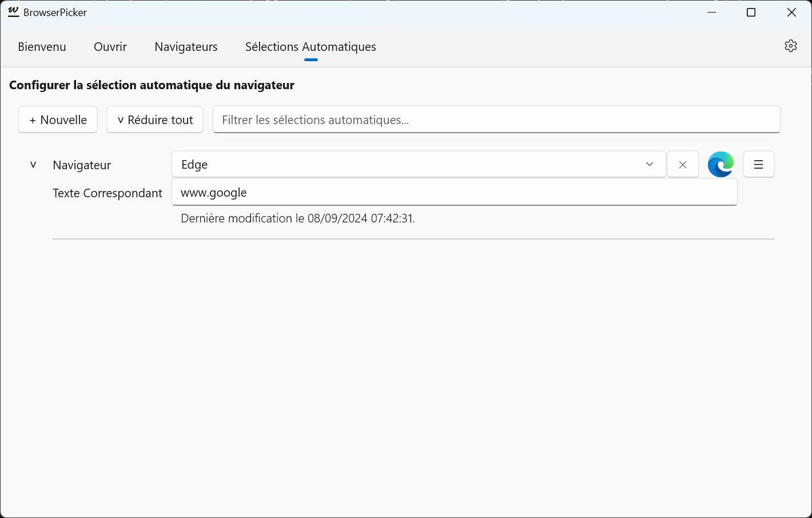Clear the selected browser with the X button
This screenshot has height=518, width=812.
(683, 165)
